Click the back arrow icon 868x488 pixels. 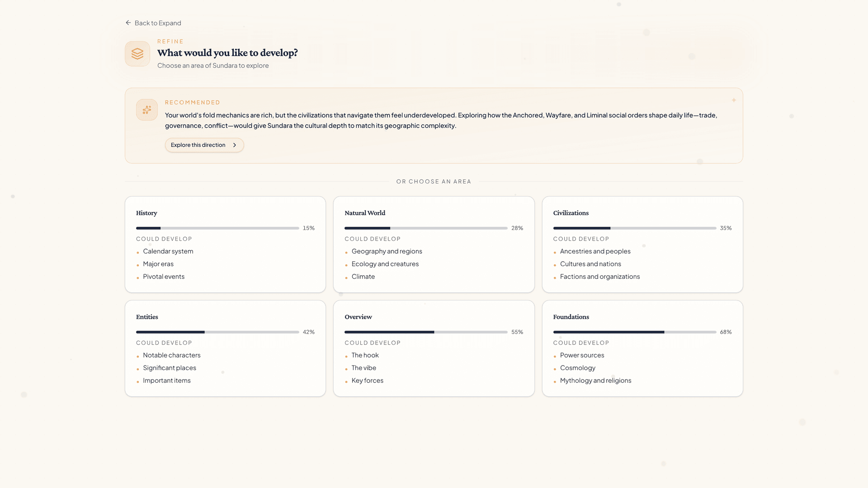128,23
